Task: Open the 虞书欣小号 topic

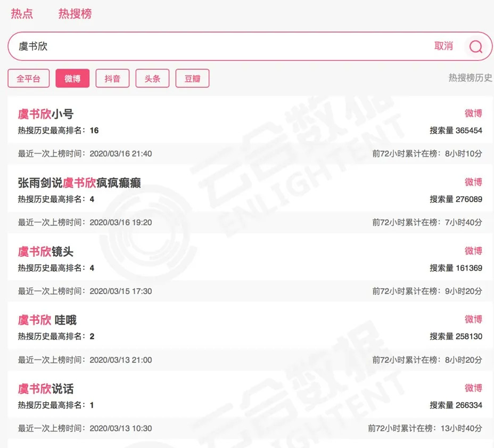Action: 46,114
